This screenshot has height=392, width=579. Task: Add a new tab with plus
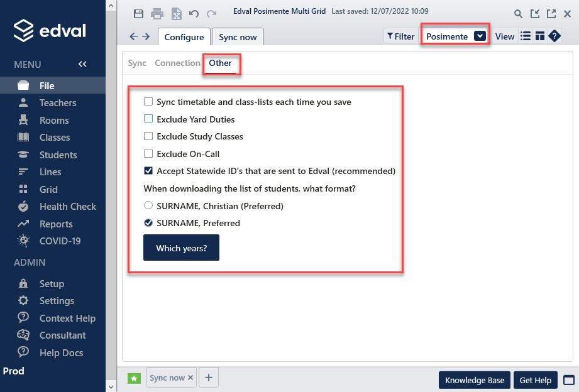209,378
